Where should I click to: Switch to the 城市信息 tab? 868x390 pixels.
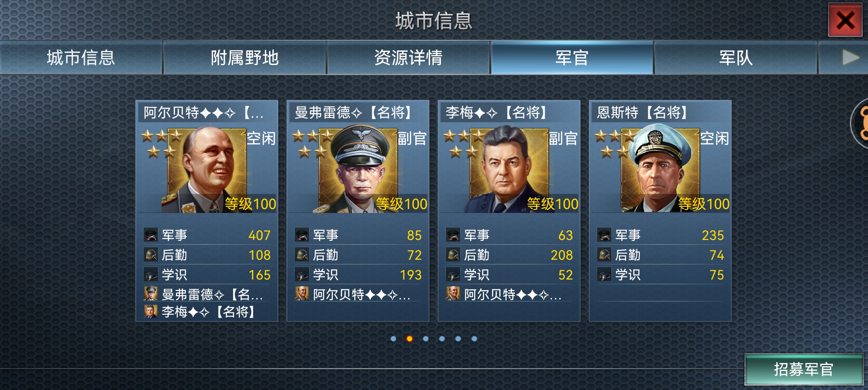pos(81,58)
